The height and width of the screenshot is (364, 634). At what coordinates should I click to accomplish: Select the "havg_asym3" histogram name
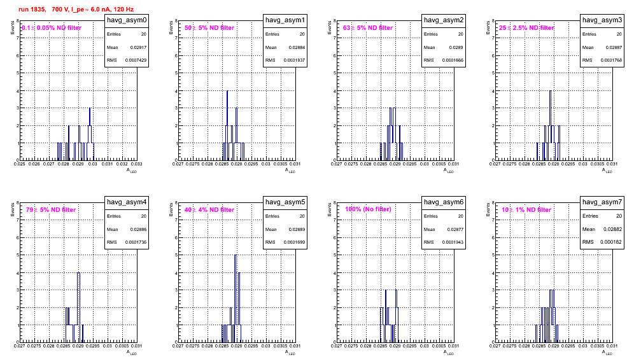point(602,20)
